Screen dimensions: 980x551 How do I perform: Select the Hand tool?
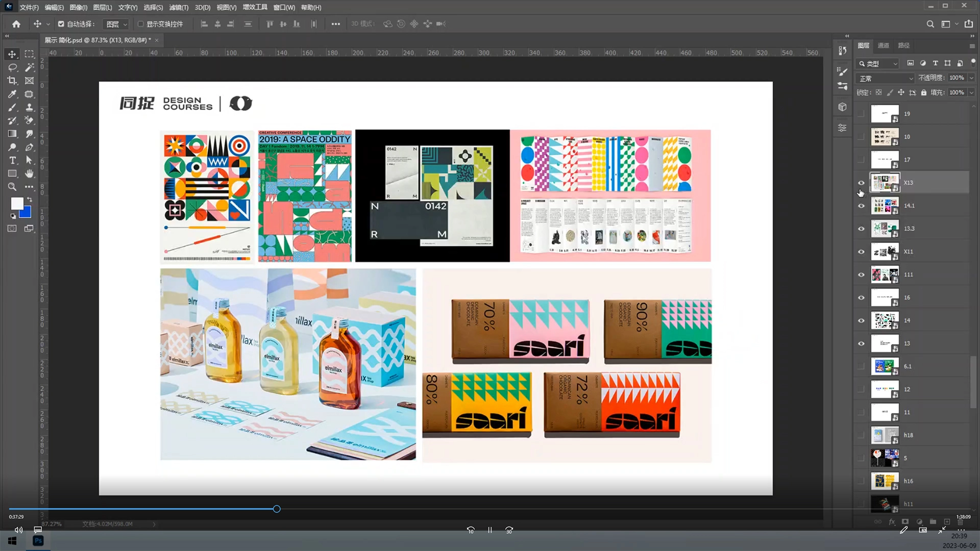coord(29,173)
